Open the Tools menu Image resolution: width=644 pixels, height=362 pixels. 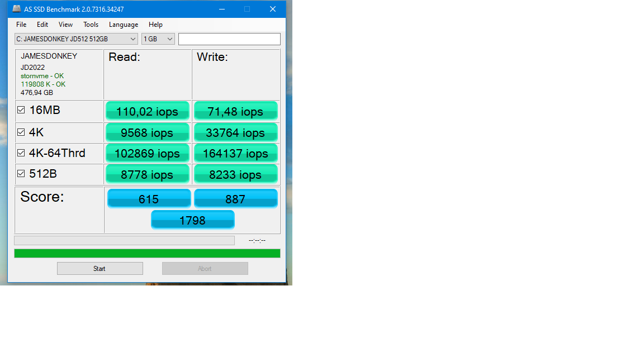(91, 25)
